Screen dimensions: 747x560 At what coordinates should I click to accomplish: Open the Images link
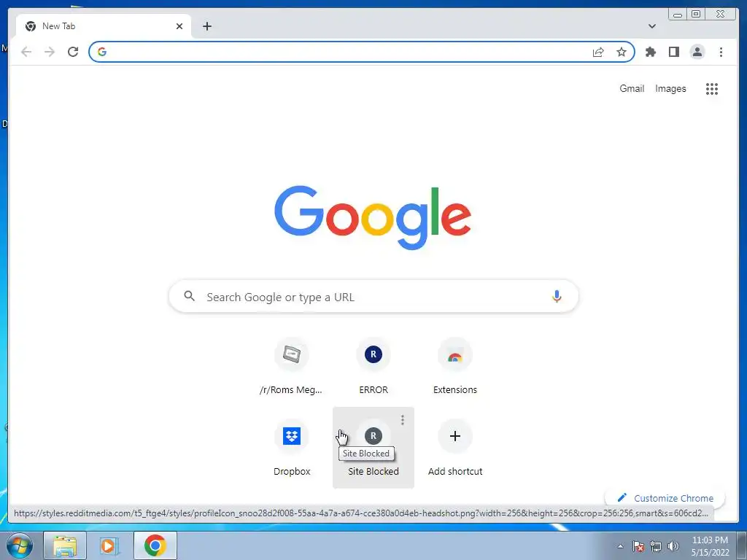pos(671,88)
